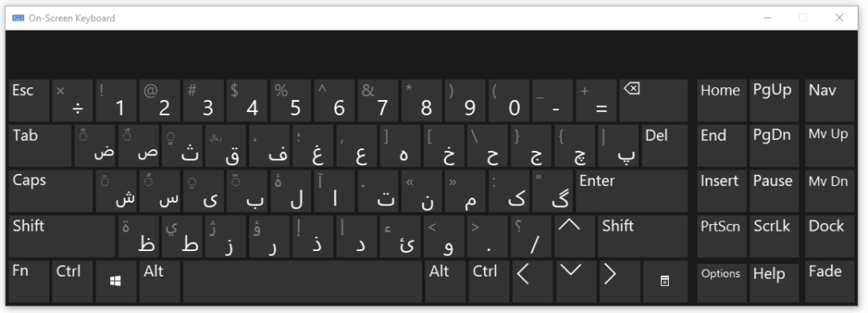Viewport: 868px width, 313px height.
Task: Click the up arrow key
Action: click(575, 237)
